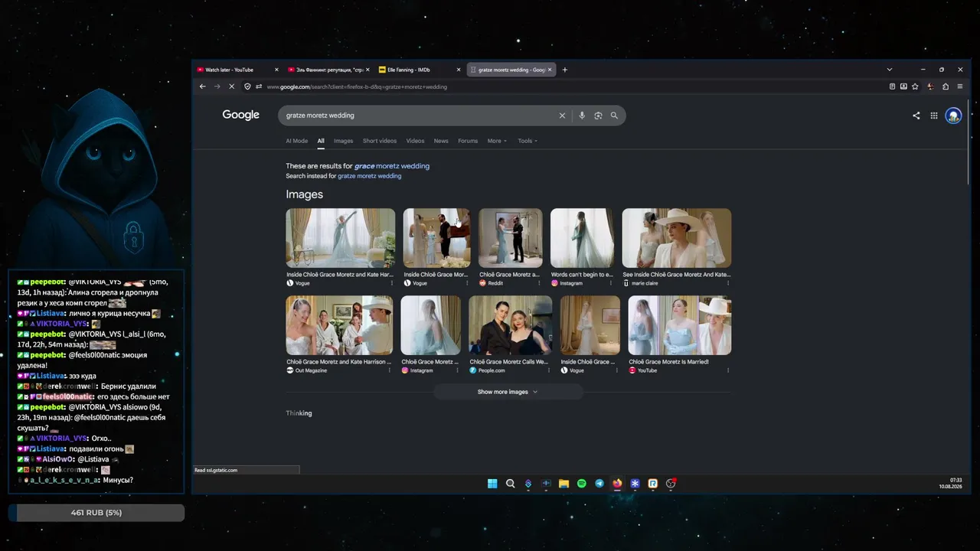Close the Watch later - YouTube tab
The image size is (980, 551).
click(x=276, y=70)
